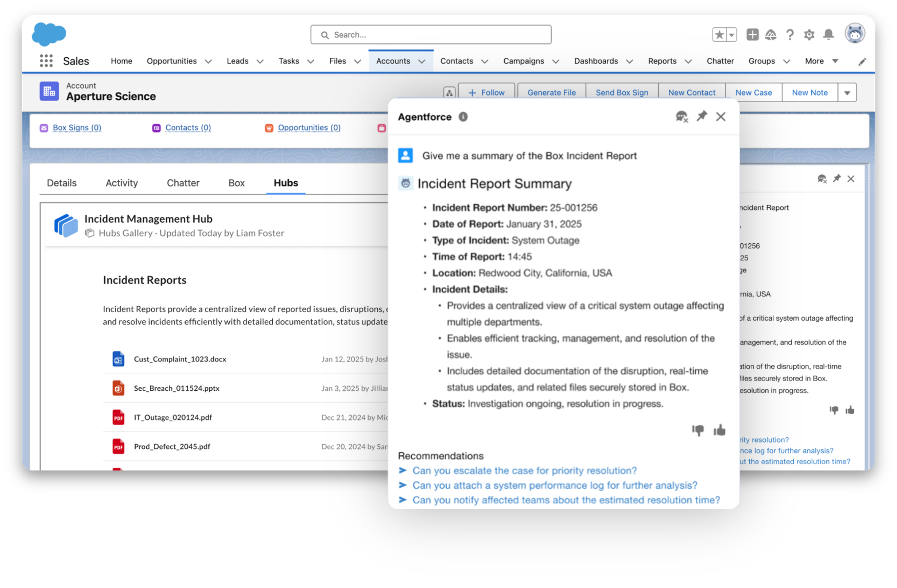Open the Chatter navigation item
Viewport: 897px width, 588px height.
720,61
